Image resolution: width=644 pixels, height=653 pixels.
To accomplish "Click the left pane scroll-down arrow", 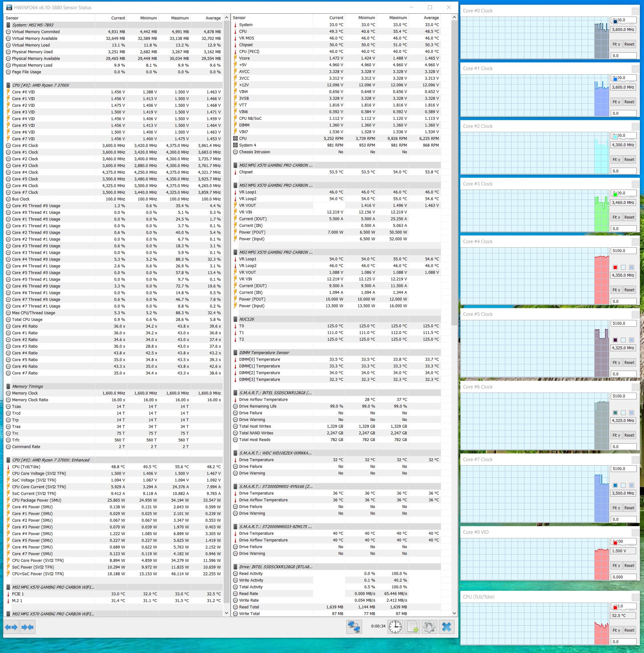I will [x=226, y=613].
